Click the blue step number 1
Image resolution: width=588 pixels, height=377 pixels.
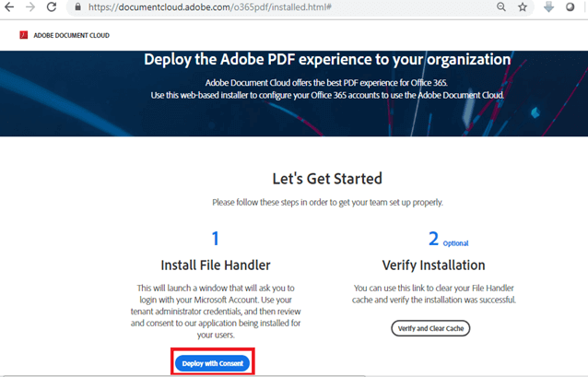(x=216, y=238)
